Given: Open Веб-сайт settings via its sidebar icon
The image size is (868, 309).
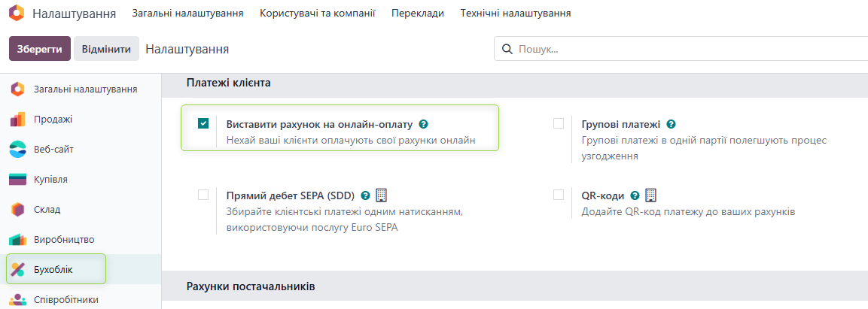Looking at the screenshot, I should tap(18, 150).
